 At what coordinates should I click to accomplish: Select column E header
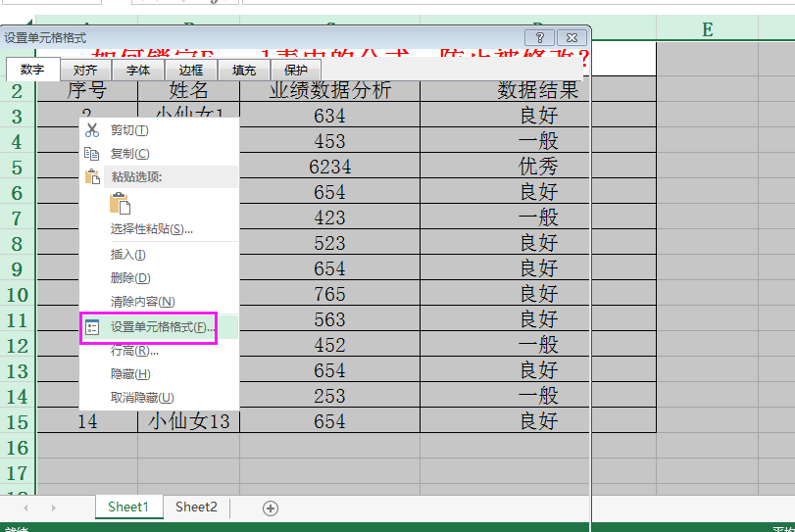coord(708,29)
